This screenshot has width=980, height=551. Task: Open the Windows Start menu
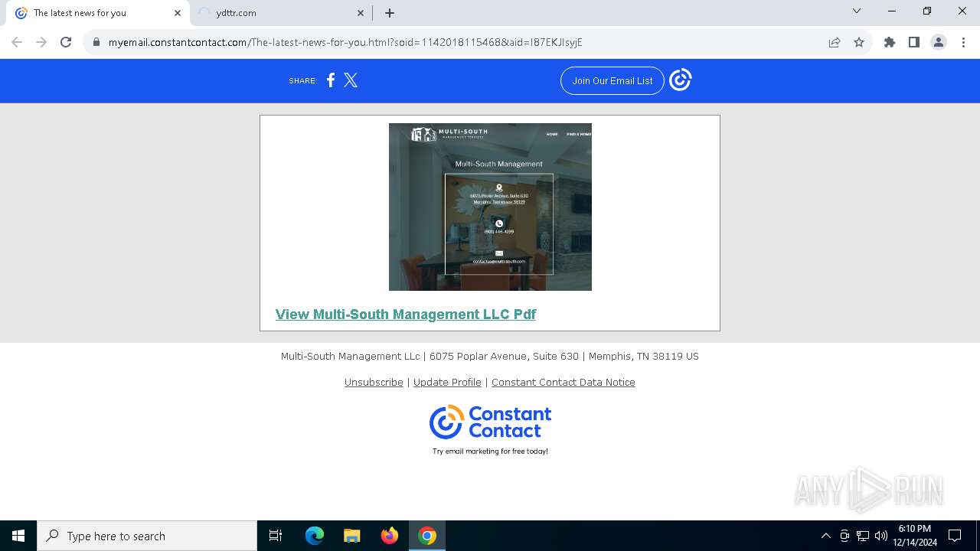18,536
